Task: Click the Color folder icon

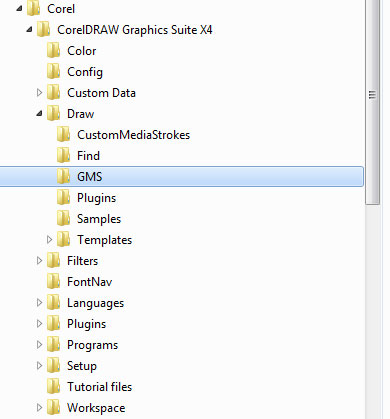Action: (53, 50)
